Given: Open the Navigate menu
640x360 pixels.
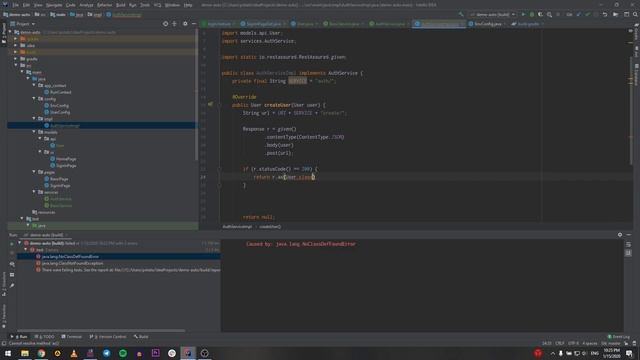Looking at the screenshot, I should click(53, 5).
